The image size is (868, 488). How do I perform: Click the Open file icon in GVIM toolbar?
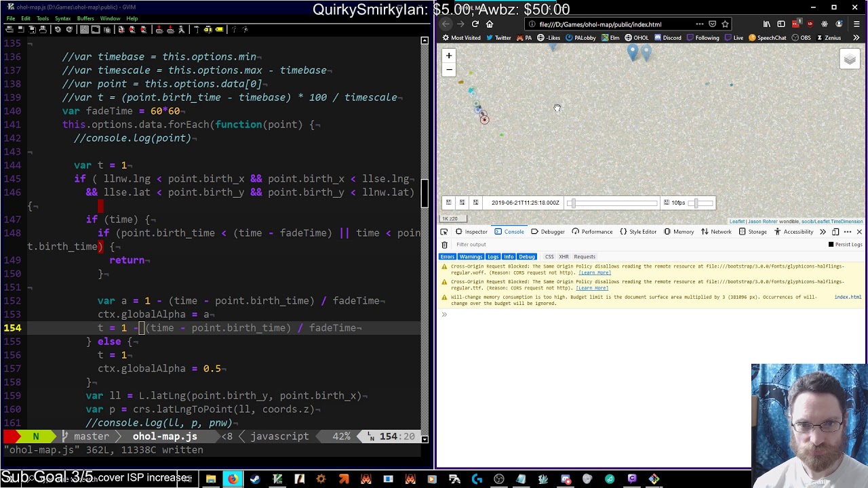[x=9, y=29]
